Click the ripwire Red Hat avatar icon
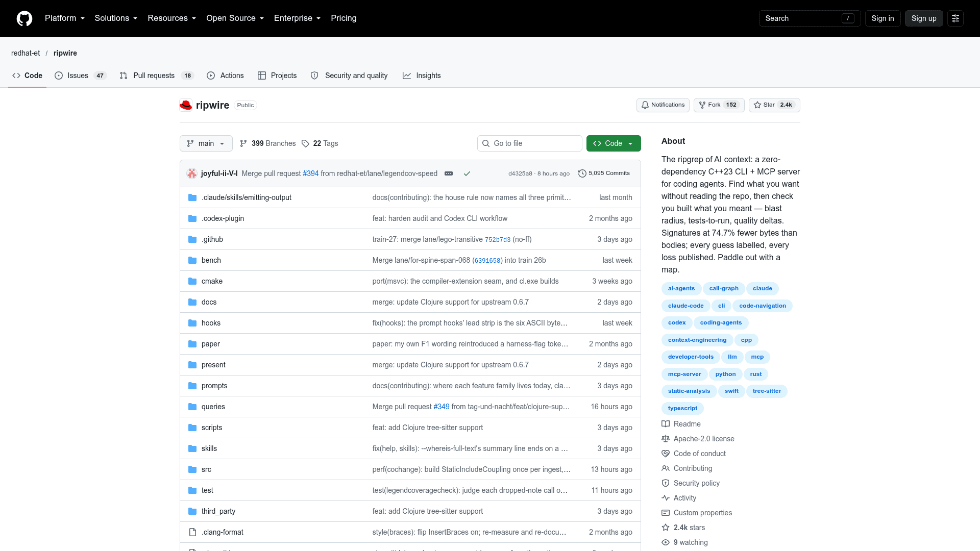The width and height of the screenshot is (980, 551). (x=186, y=105)
